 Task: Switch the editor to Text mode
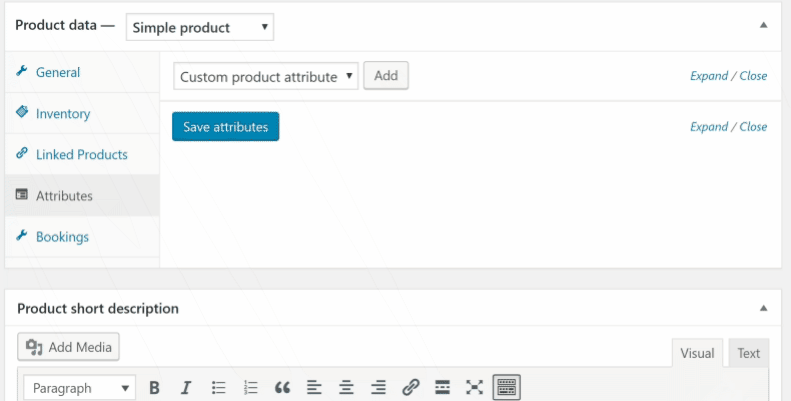(748, 353)
